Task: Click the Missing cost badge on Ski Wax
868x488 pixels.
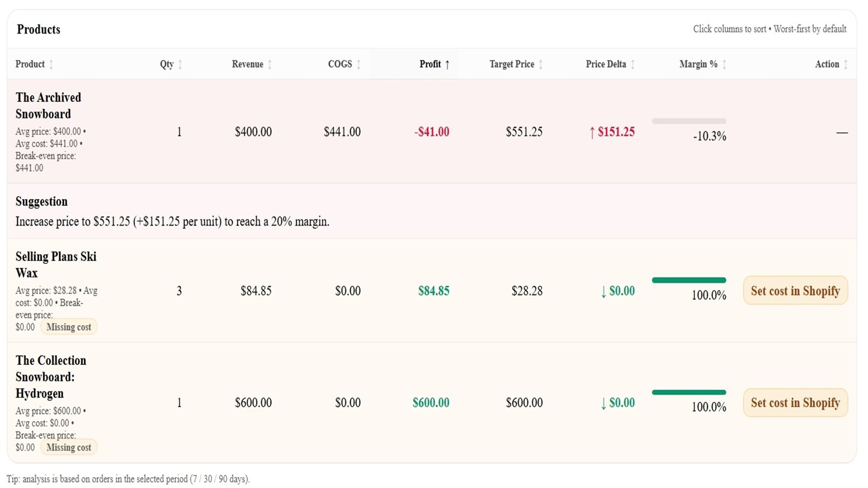Action: 69,326
